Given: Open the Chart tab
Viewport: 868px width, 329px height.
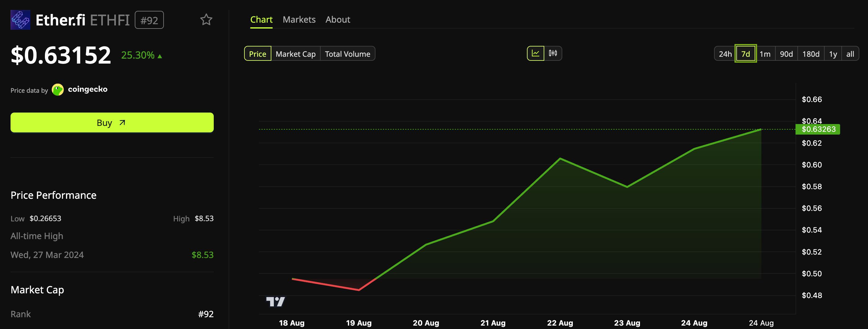Looking at the screenshot, I should click(261, 20).
